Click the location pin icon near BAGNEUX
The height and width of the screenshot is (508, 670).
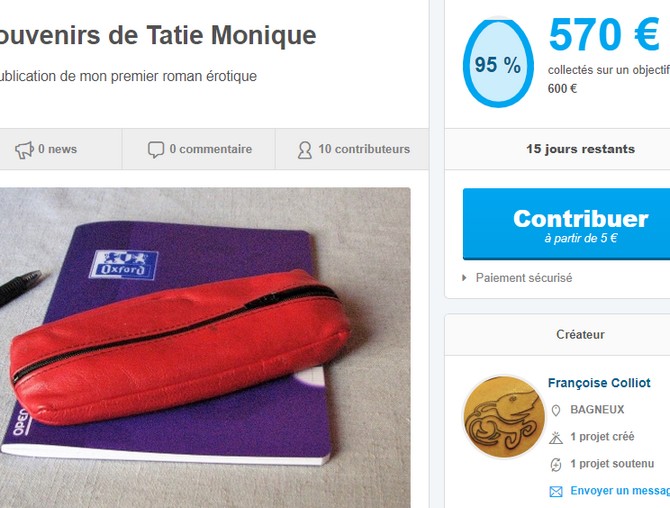pos(555,411)
